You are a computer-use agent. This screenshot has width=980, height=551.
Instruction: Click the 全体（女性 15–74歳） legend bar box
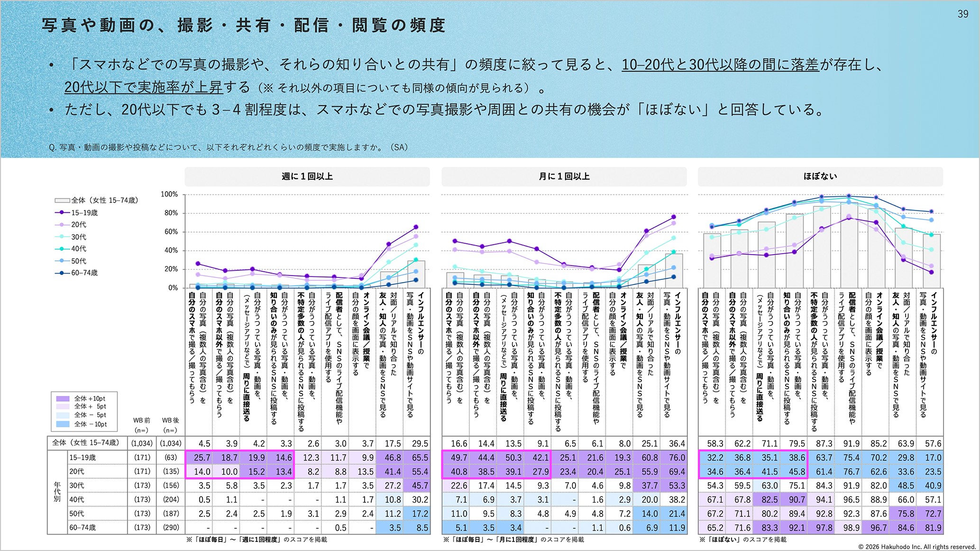pyautogui.click(x=62, y=201)
